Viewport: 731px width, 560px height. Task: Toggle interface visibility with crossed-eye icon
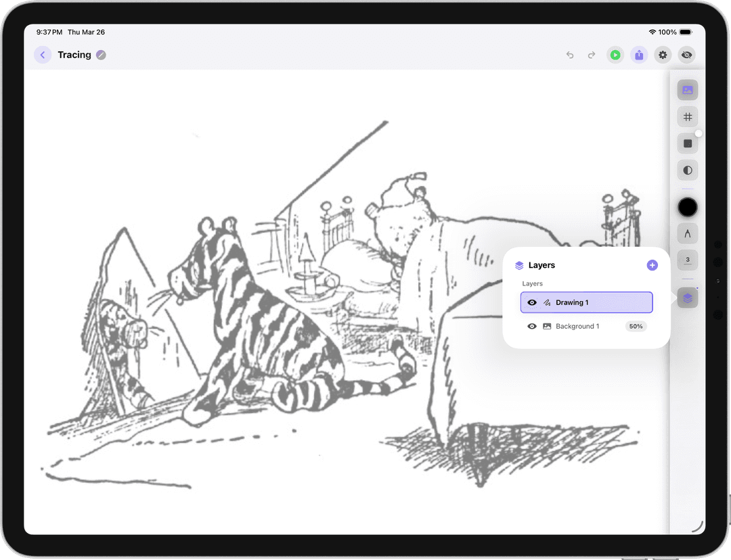(x=687, y=55)
